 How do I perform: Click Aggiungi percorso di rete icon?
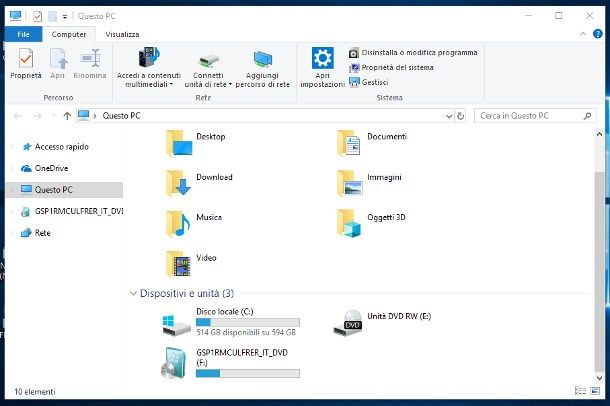coord(263,59)
